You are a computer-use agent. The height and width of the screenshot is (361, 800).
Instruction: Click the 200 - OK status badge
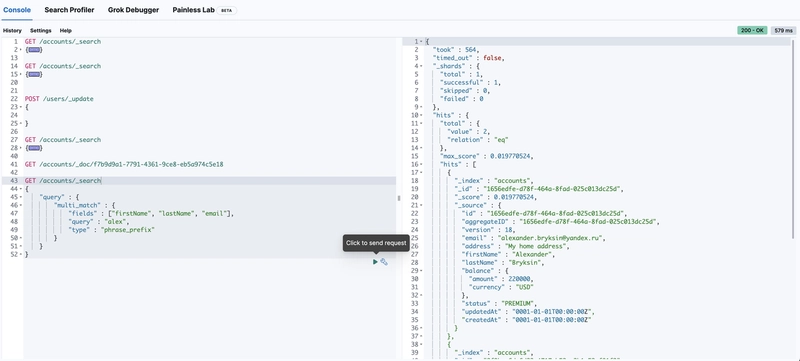[752, 31]
